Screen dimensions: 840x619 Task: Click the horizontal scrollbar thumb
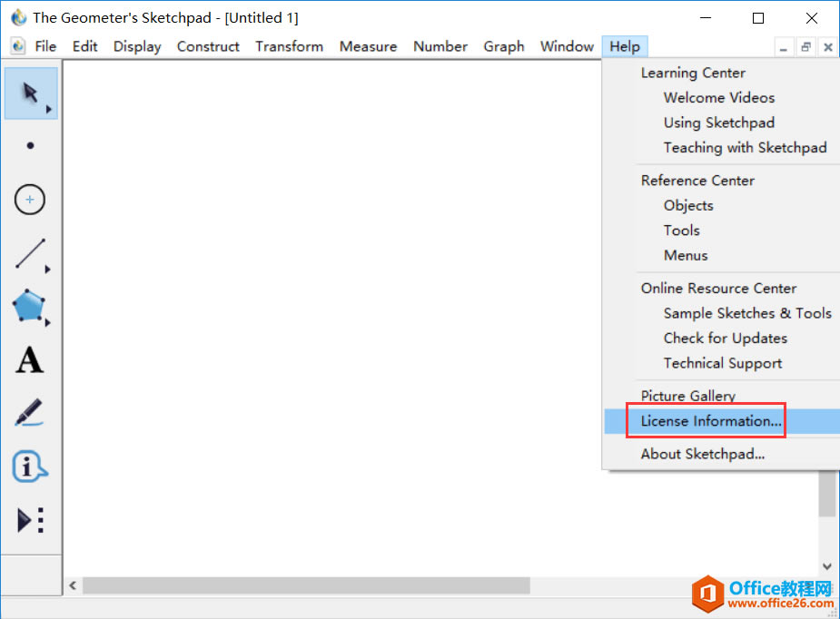pyautogui.click(x=306, y=585)
